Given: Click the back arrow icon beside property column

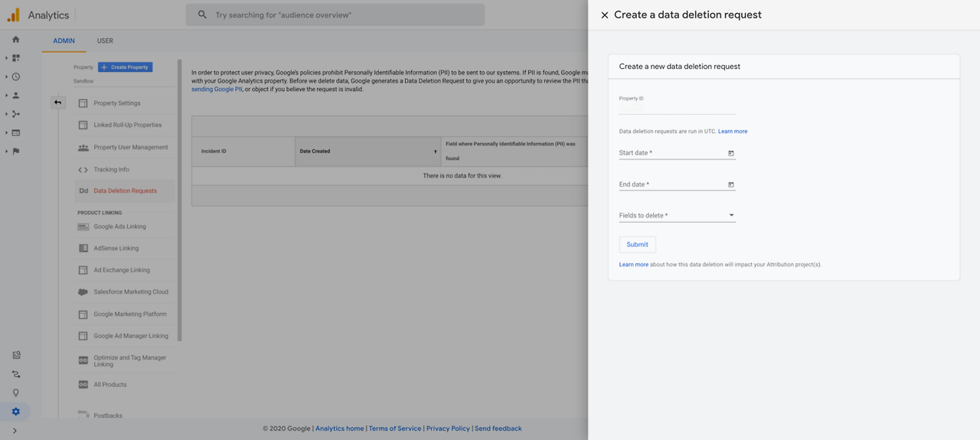Looking at the screenshot, I should point(58,103).
